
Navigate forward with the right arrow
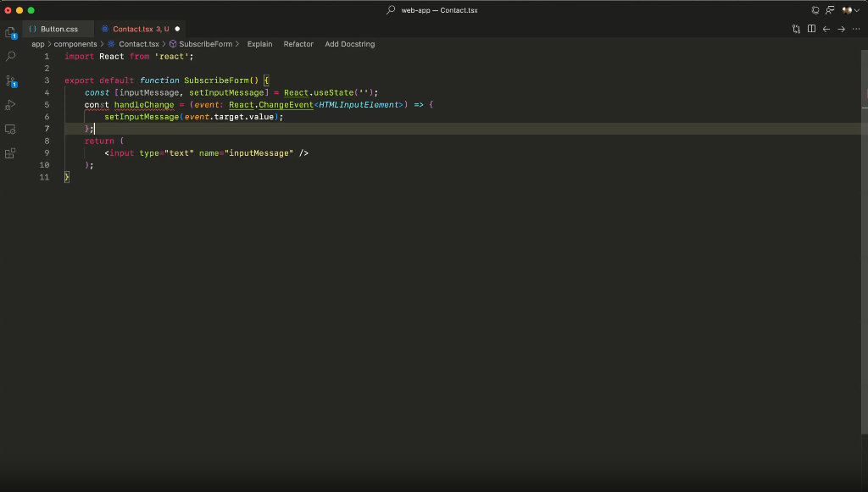841,29
